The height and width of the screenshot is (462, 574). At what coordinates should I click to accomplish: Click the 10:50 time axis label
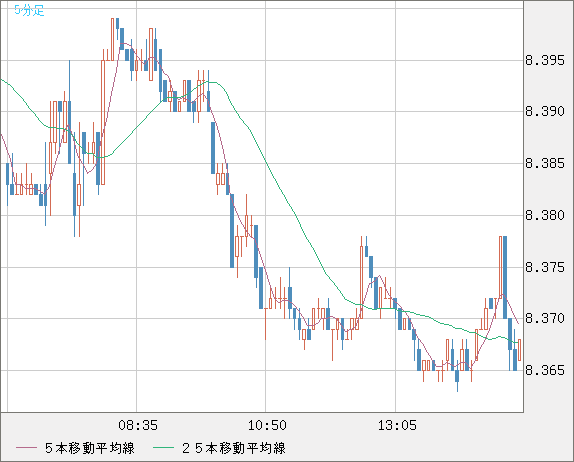coord(267,426)
